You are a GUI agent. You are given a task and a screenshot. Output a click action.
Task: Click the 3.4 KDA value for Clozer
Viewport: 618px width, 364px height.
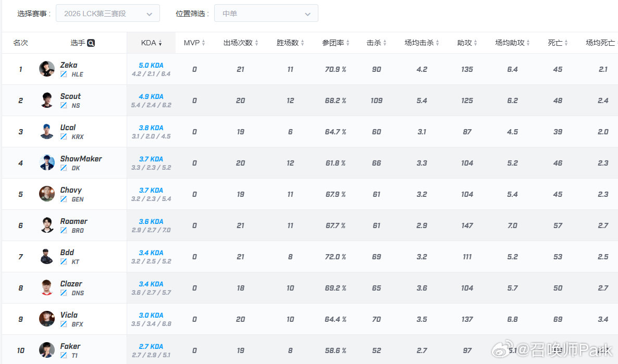[x=151, y=284]
